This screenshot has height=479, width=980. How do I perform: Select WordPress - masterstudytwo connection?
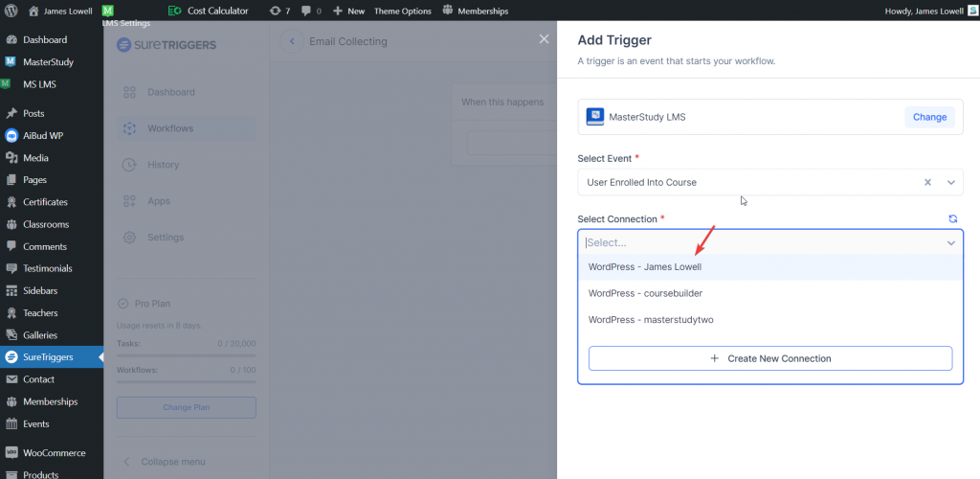770,320
